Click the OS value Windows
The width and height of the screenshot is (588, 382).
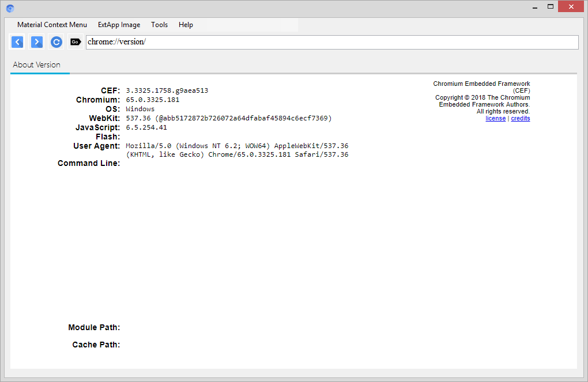coord(140,109)
